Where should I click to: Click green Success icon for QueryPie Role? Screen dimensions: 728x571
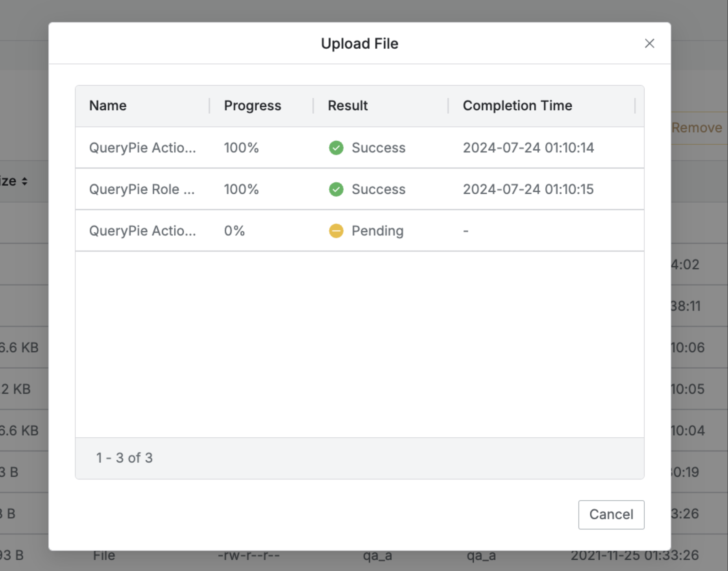pyautogui.click(x=336, y=189)
